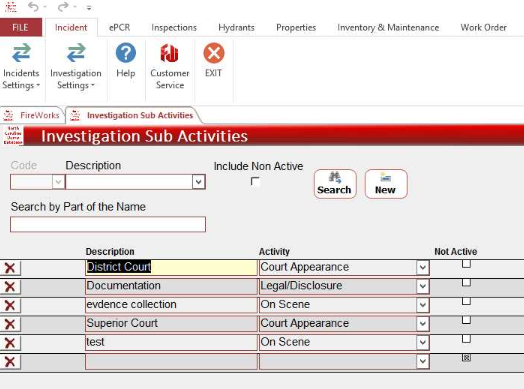Check Not Active for test row
The height and width of the screenshot is (389, 524).
point(466,339)
